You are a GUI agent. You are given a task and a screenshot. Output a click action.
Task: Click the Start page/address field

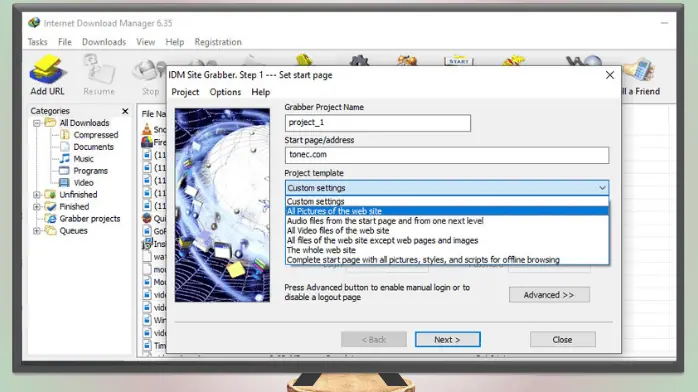(x=447, y=155)
